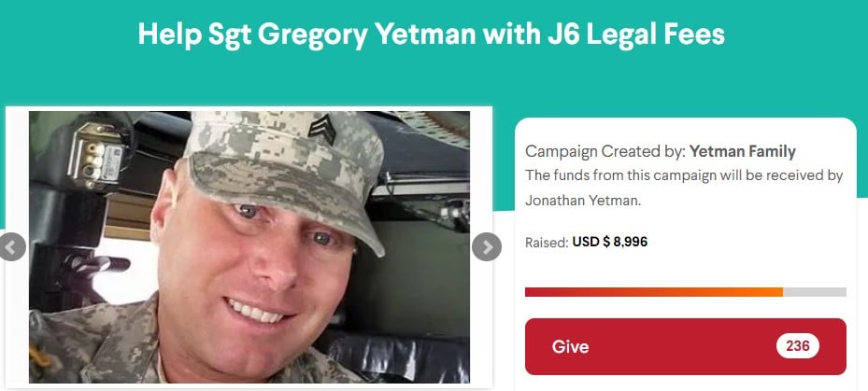This screenshot has width=868, height=391.
Task: Click the Campaign Created by label
Action: (605, 151)
